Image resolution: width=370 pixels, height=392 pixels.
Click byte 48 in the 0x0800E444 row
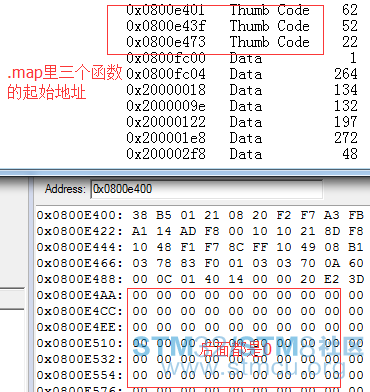point(164,247)
